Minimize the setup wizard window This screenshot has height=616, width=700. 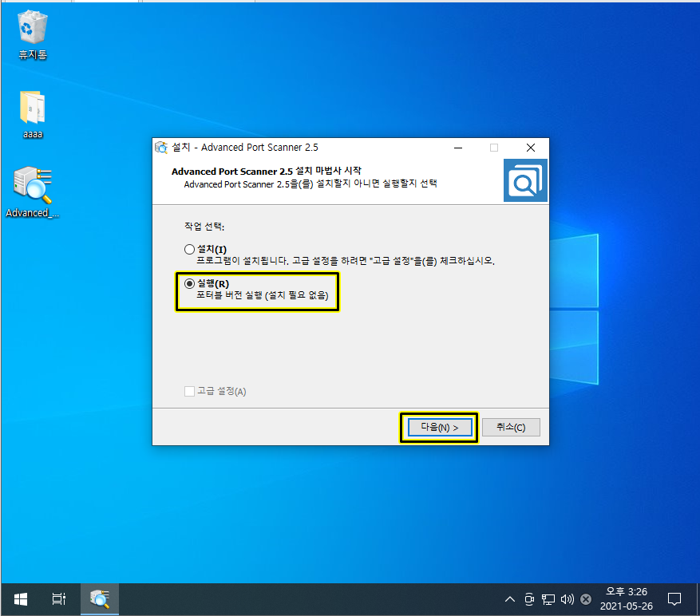[x=458, y=148]
